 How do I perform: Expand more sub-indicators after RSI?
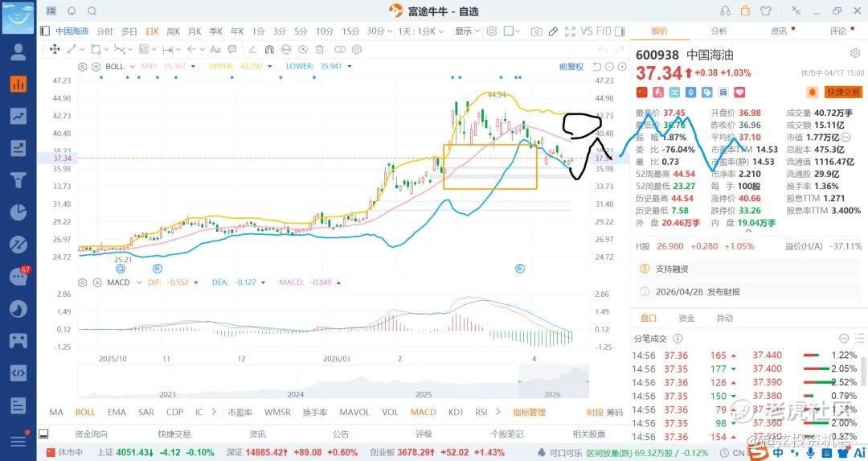click(x=498, y=412)
